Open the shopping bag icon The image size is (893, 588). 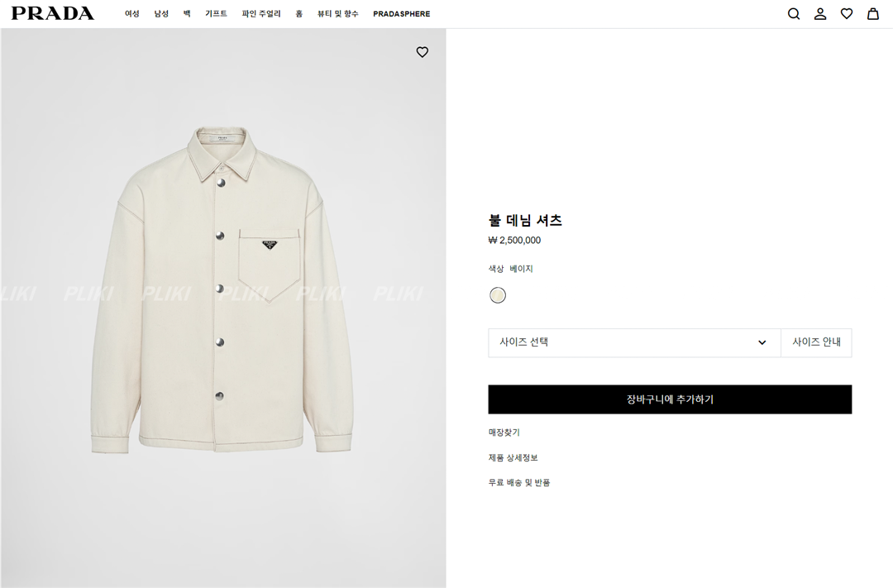pos(873,14)
